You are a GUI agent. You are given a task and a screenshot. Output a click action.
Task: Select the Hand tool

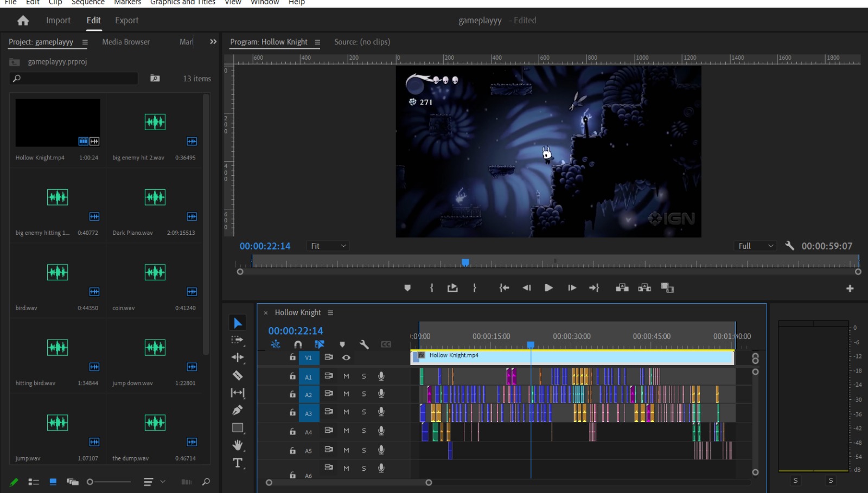pyautogui.click(x=237, y=445)
